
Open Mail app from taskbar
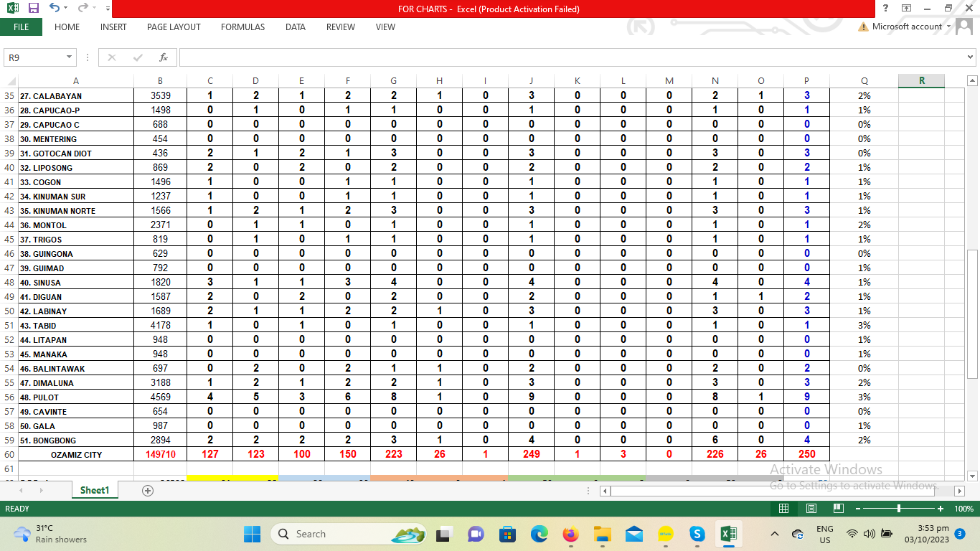[x=633, y=534]
